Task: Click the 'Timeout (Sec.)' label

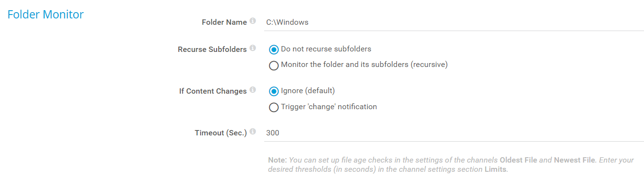Action: click(221, 133)
